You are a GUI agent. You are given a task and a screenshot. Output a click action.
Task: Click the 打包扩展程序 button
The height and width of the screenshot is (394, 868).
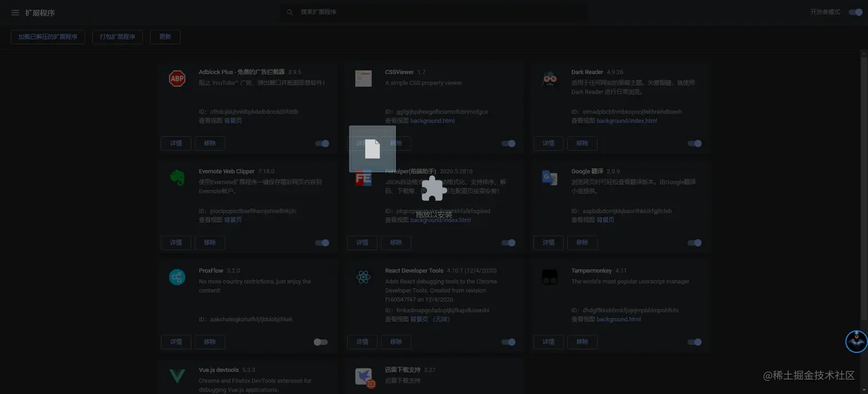click(x=118, y=37)
